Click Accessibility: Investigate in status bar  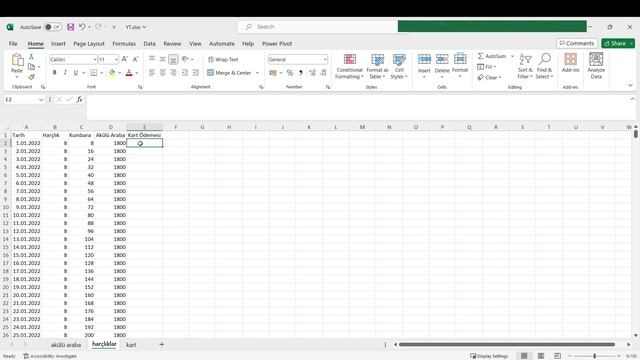50,356
